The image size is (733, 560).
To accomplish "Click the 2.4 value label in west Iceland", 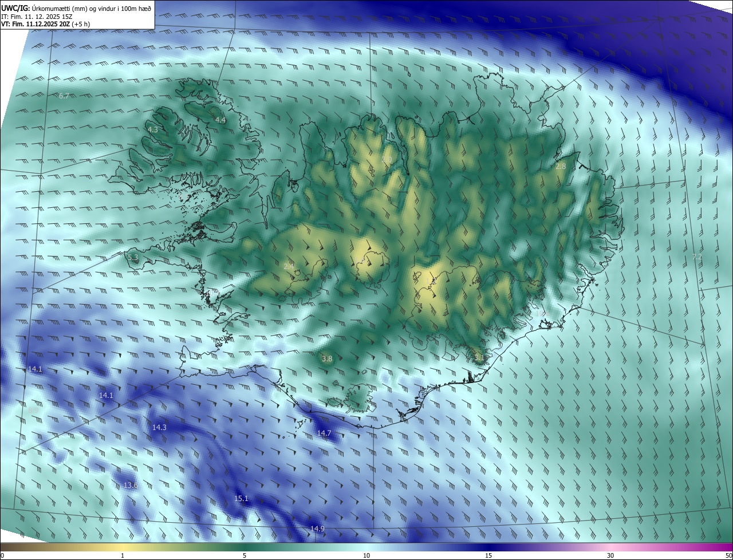I will 289,266.
